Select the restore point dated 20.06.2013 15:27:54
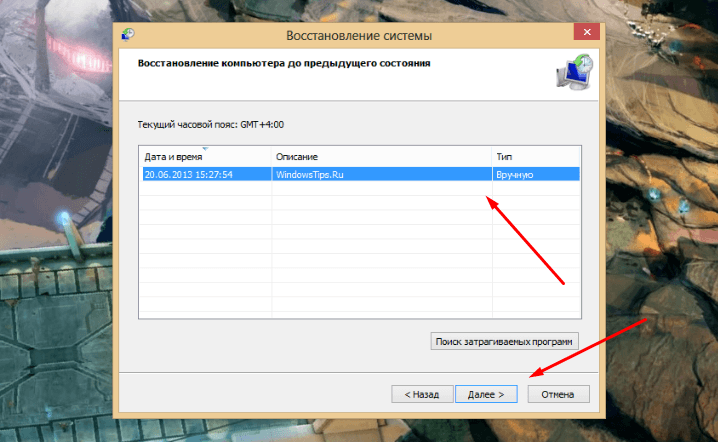 coord(361,174)
